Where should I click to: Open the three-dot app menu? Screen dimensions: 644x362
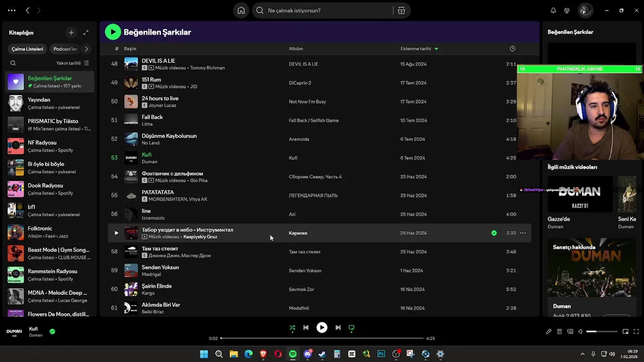[x=12, y=11]
